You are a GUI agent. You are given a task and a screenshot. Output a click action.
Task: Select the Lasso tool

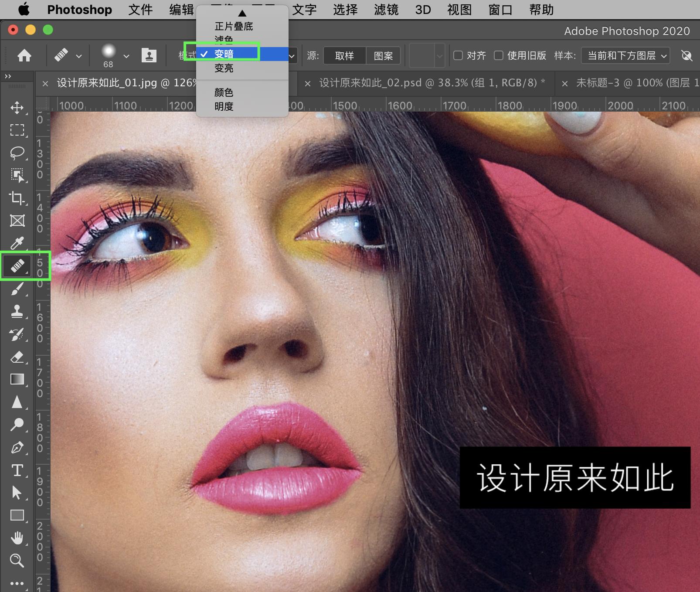coord(17,153)
